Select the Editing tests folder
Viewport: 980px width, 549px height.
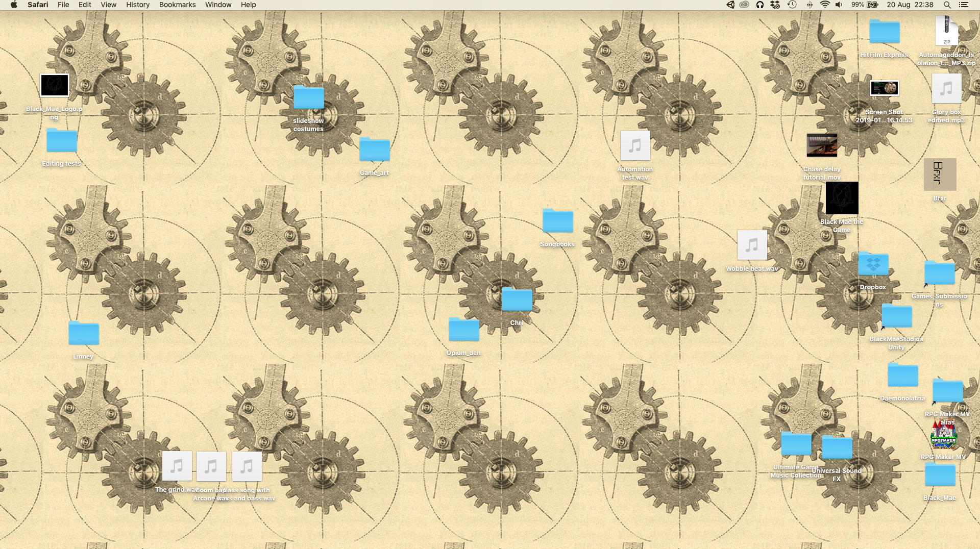tap(62, 140)
